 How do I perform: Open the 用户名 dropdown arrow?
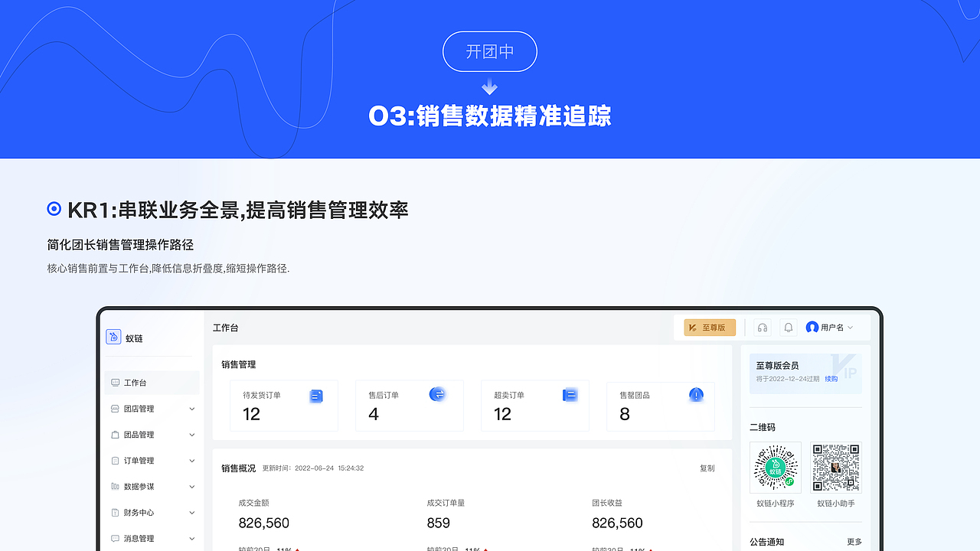pyautogui.click(x=850, y=328)
